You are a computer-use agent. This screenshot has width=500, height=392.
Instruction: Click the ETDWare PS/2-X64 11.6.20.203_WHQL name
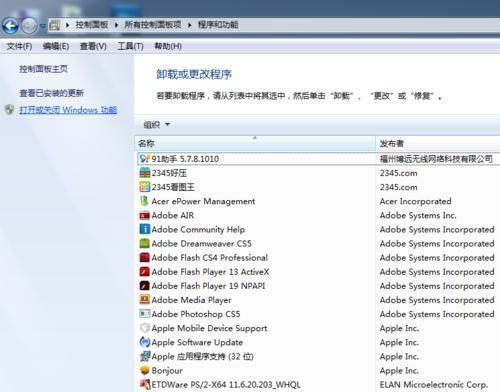[226, 385]
